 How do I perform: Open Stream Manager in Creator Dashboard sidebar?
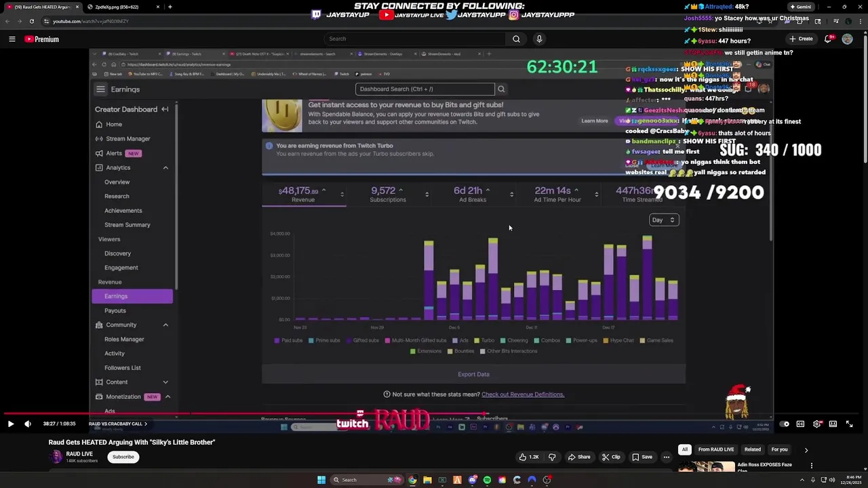coord(127,139)
